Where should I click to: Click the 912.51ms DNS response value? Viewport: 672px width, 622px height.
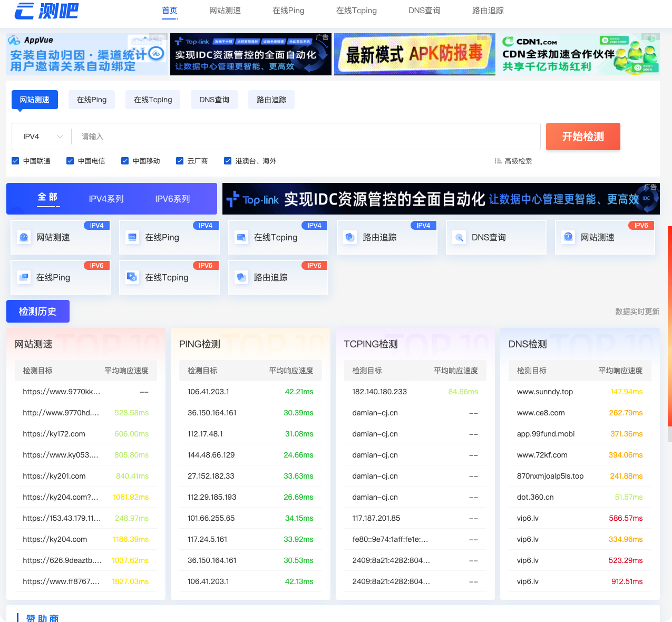(x=627, y=581)
